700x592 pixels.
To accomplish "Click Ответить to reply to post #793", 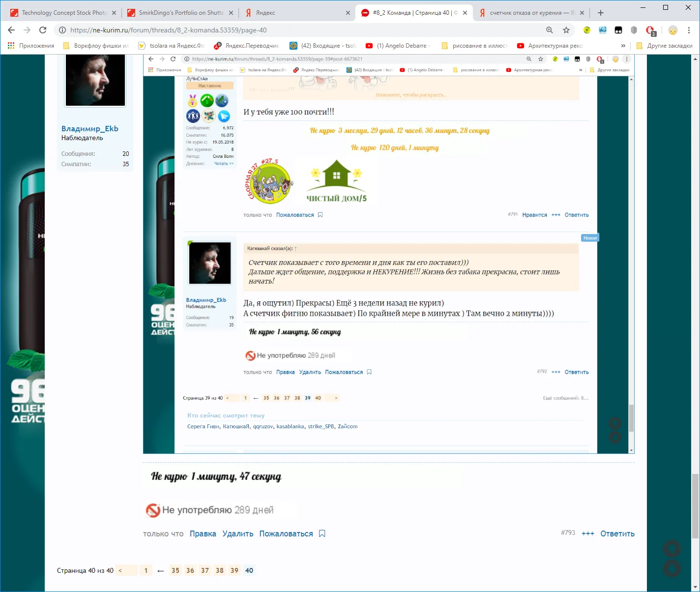I will 617,534.
